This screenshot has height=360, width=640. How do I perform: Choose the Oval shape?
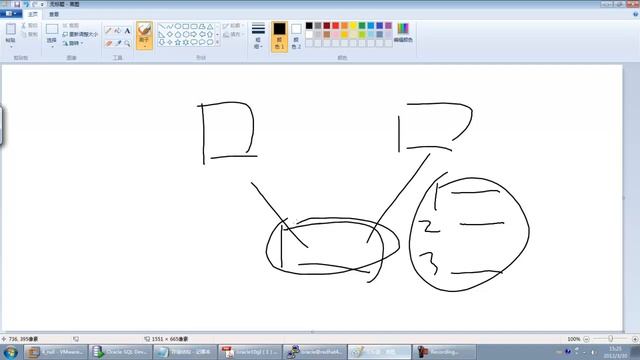point(178,27)
